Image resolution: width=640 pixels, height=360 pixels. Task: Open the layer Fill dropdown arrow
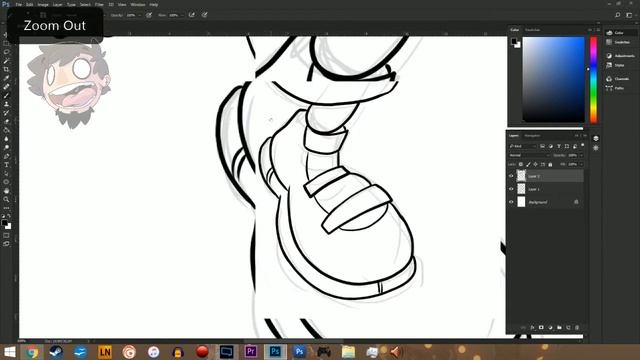click(x=581, y=164)
